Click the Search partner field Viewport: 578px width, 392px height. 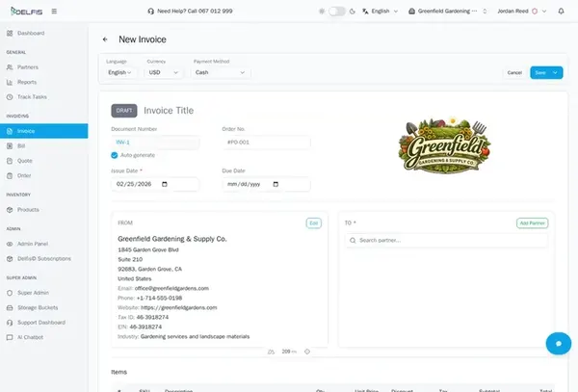(x=446, y=240)
